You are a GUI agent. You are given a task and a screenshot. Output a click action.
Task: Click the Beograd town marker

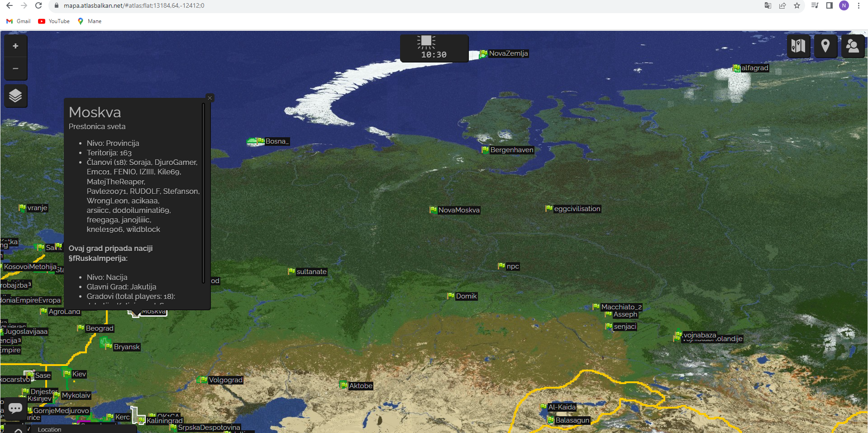[81, 328]
